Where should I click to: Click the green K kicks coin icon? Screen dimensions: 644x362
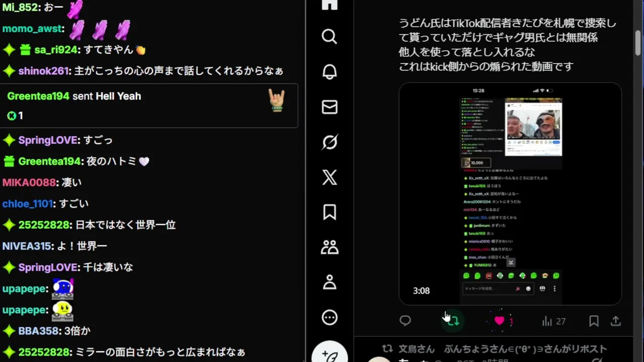point(12,116)
